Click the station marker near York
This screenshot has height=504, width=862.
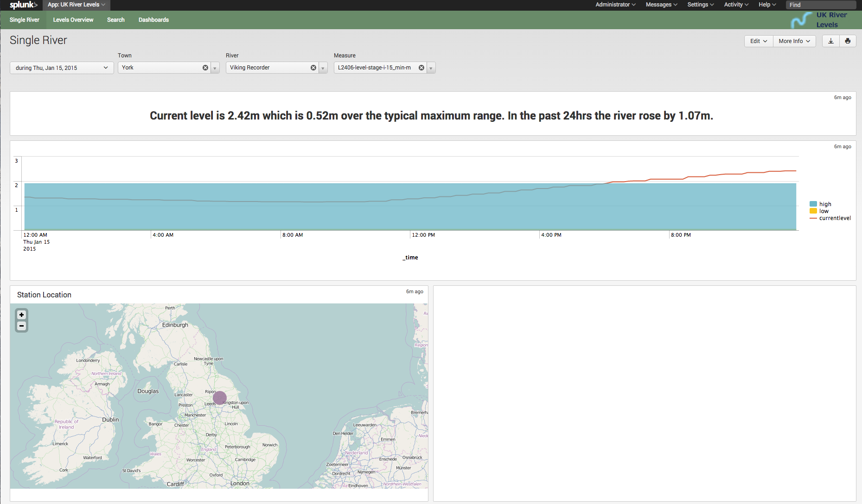tap(220, 397)
